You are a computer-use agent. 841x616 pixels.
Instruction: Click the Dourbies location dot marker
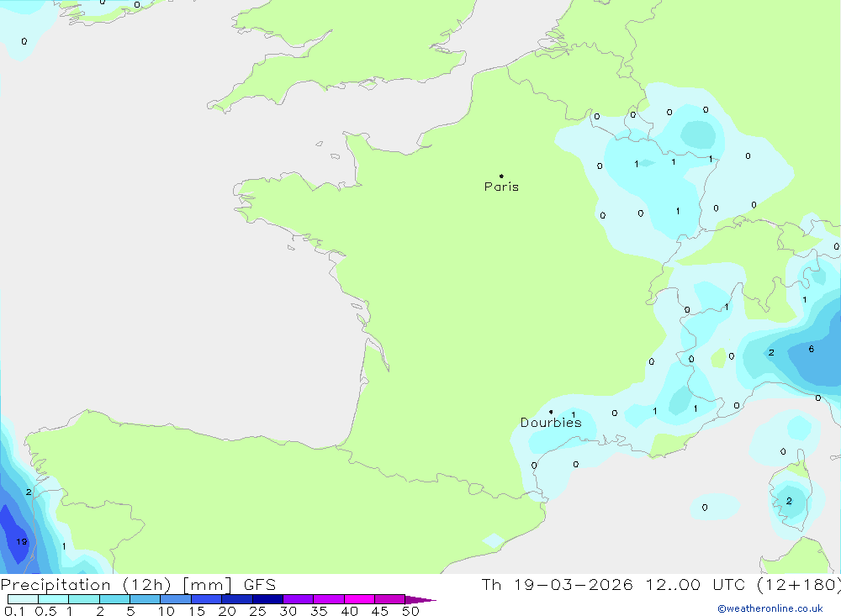tap(551, 412)
